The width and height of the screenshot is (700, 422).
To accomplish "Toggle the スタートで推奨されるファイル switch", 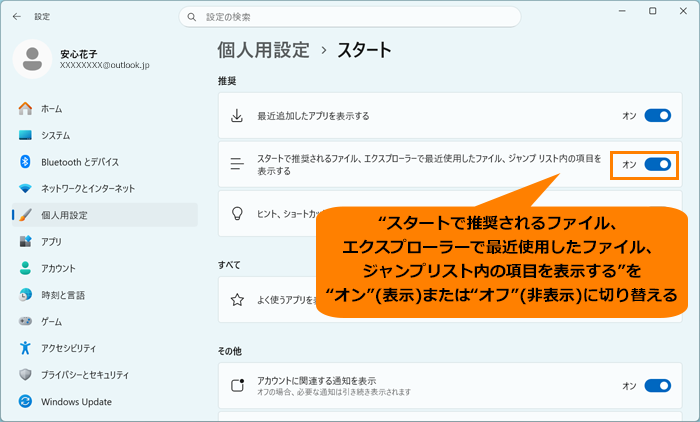I will pyautogui.click(x=658, y=164).
